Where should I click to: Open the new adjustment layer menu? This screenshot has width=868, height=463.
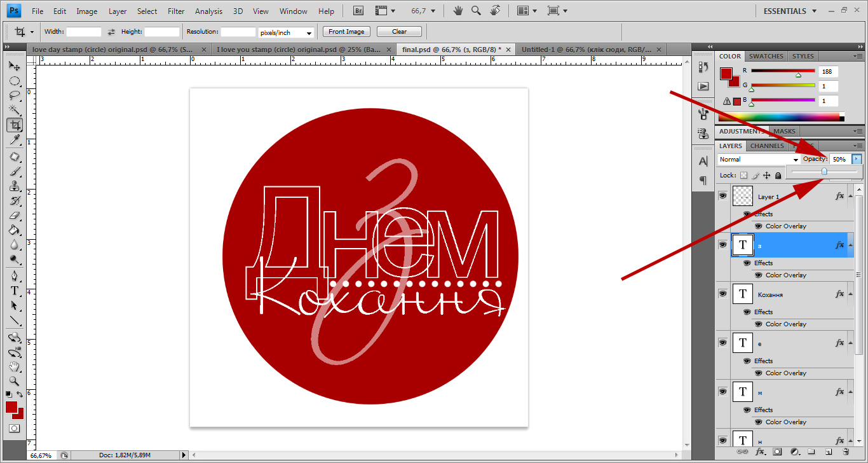click(x=794, y=452)
